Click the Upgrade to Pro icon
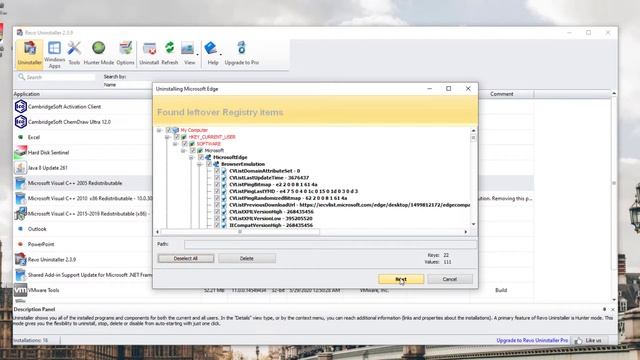640x360 pixels. (x=241, y=48)
